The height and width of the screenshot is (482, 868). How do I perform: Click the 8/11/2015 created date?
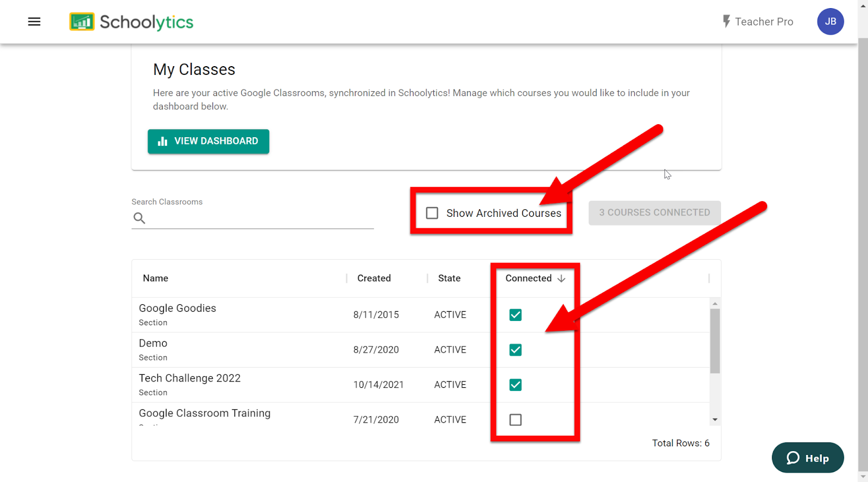click(376, 315)
